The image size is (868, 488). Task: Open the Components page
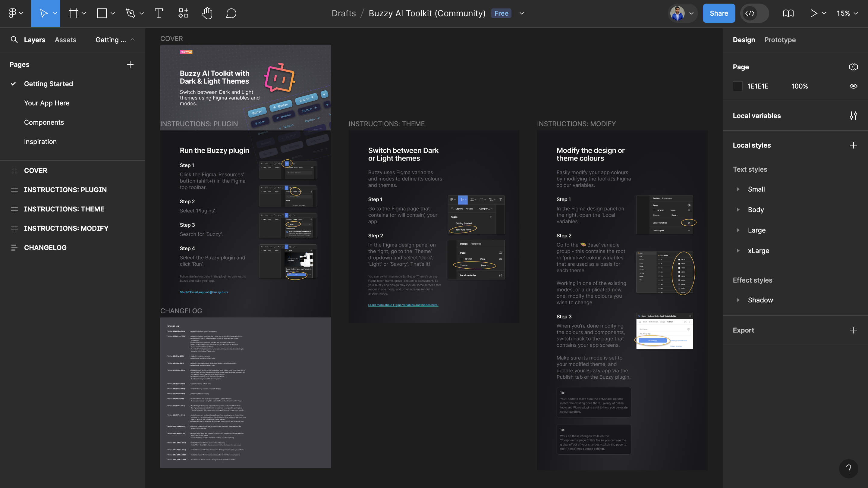pyautogui.click(x=44, y=122)
